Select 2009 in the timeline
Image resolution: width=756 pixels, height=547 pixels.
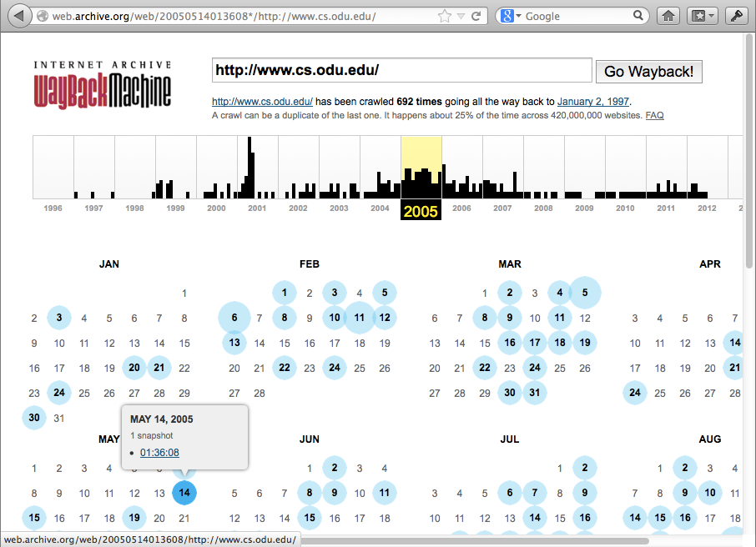click(584, 208)
